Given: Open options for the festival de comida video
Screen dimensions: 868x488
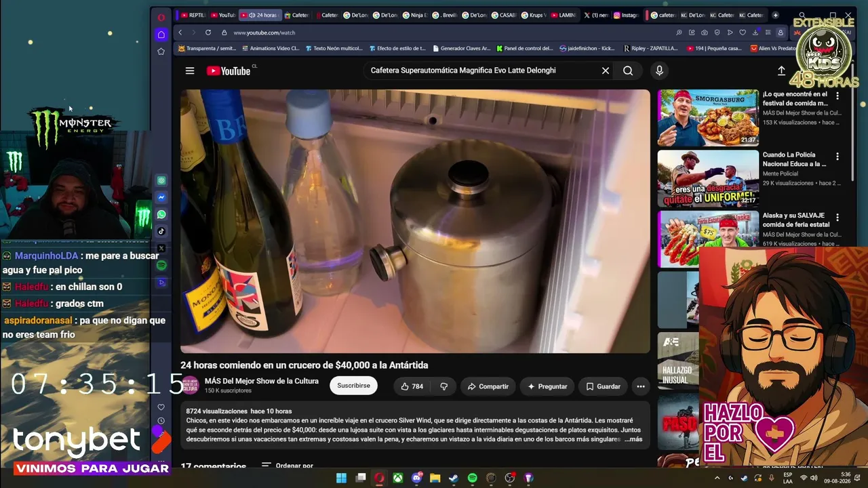Looking at the screenshot, I should [x=837, y=96].
